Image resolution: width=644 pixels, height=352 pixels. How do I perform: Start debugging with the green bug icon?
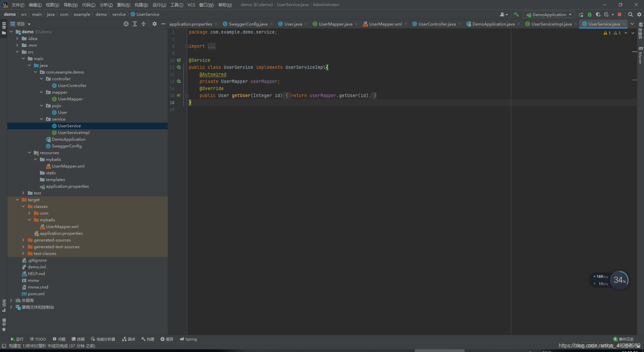tap(590, 14)
